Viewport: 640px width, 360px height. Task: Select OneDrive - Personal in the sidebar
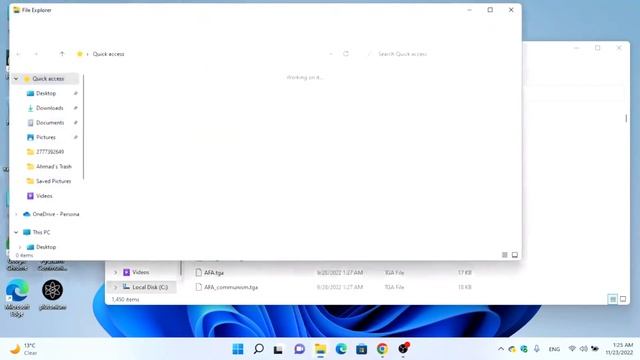coord(56,214)
